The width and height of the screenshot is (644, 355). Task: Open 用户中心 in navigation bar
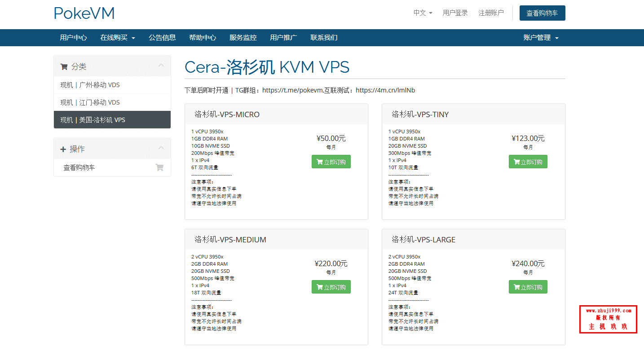tap(73, 38)
